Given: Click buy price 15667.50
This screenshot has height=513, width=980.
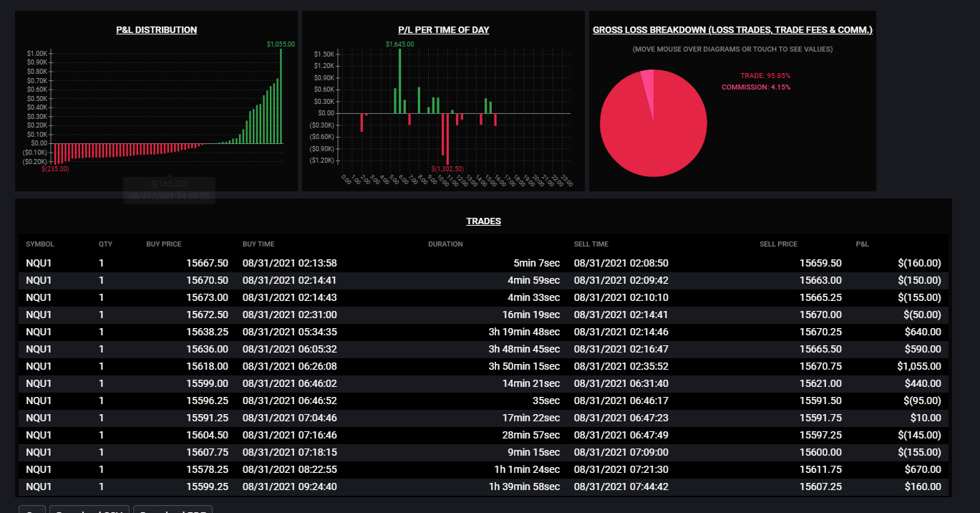Looking at the screenshot, I should [x=208, y=264].
